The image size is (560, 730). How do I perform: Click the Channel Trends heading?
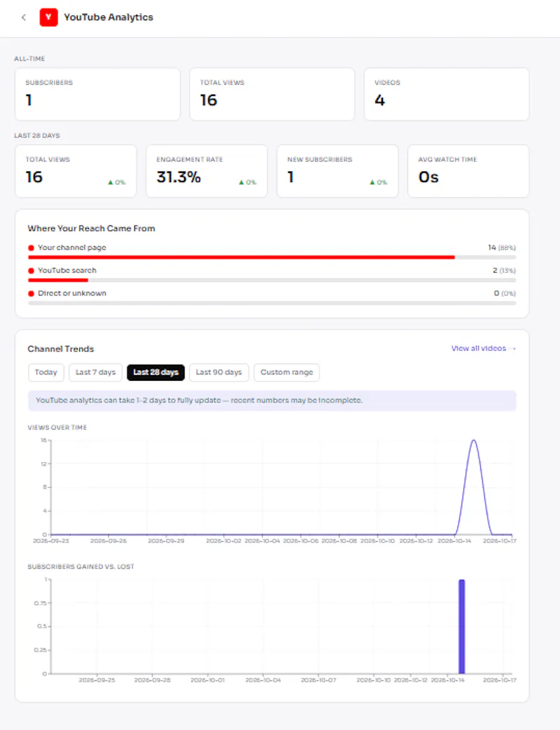point(60,349)
